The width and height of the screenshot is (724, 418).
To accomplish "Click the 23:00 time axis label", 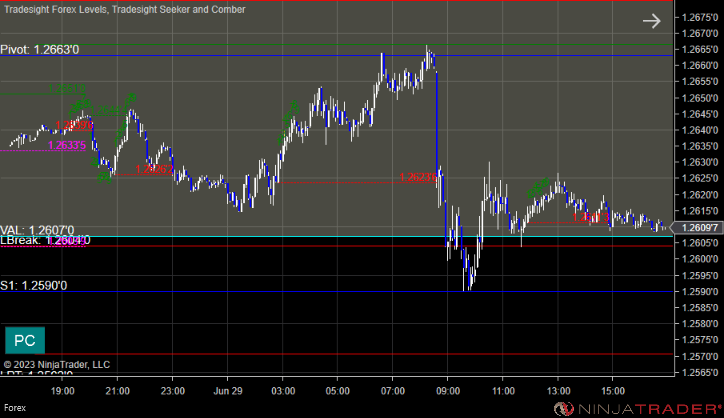I will [173, 391].
